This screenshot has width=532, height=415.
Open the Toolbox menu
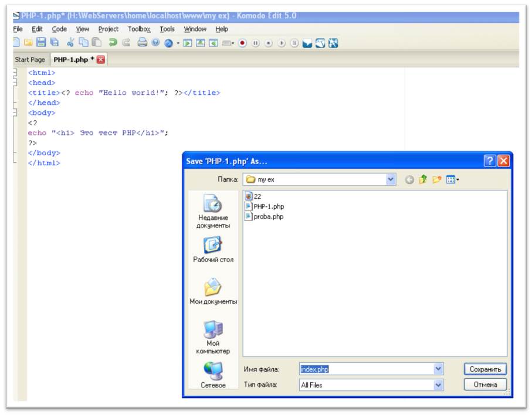point(139,29)
